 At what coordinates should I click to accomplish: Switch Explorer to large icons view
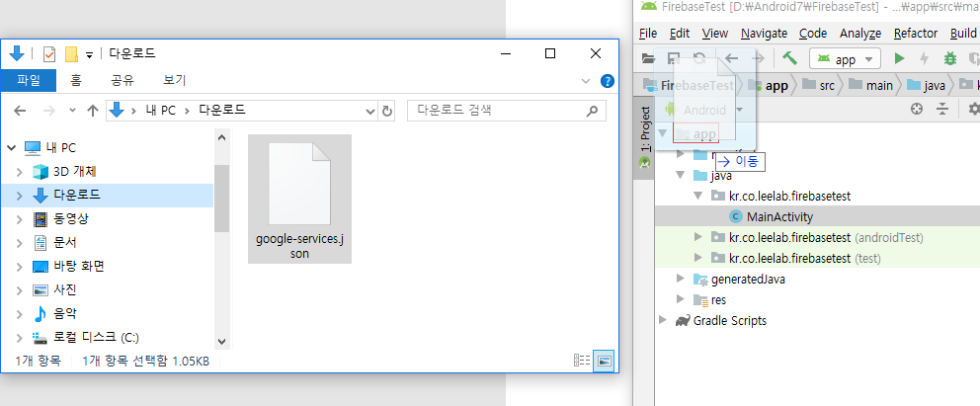coord(604,361)
